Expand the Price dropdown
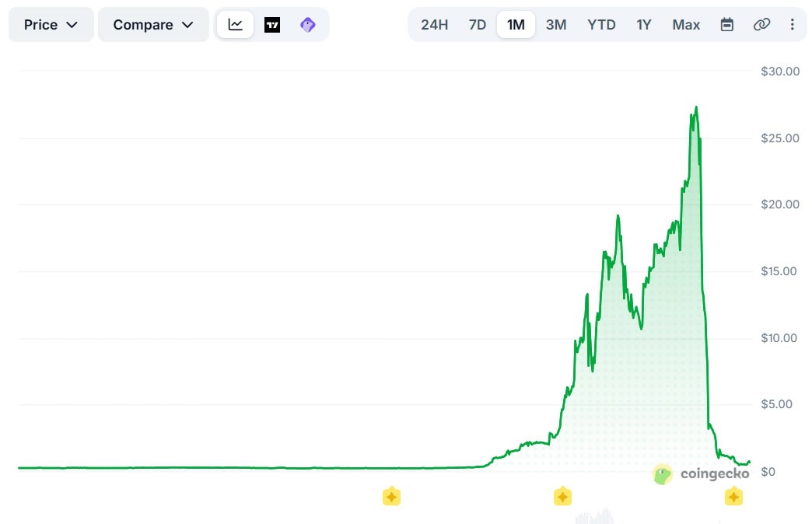The height and width of the screenshot is (524, 812). click(x=51, y=25)
